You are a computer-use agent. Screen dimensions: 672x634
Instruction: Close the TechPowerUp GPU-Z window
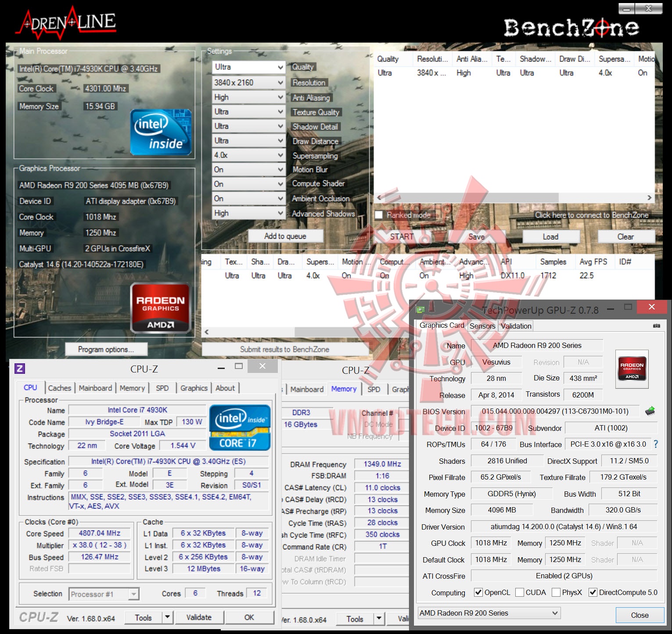point(652,307)
